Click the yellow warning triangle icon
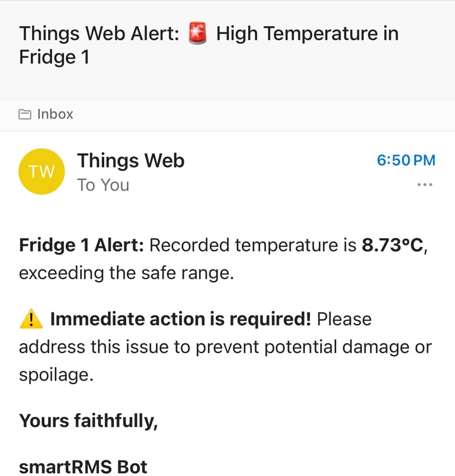The image size is (455, 476). tap(31, 319)
